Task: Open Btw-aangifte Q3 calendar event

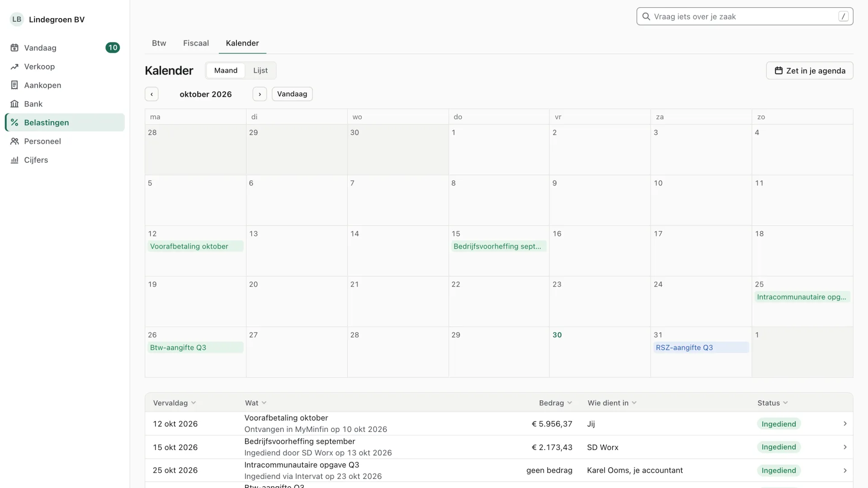Action: 195,347
